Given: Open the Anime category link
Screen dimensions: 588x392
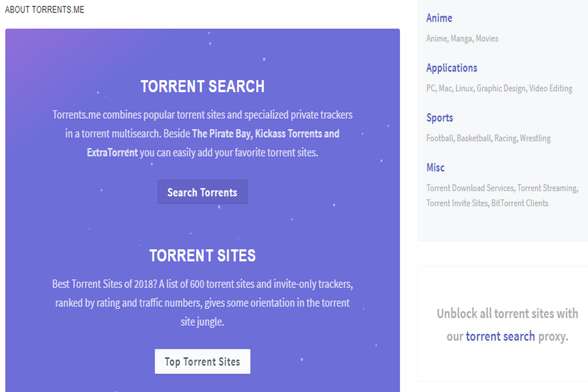Looking at the screenshot, I should [439, 18].
